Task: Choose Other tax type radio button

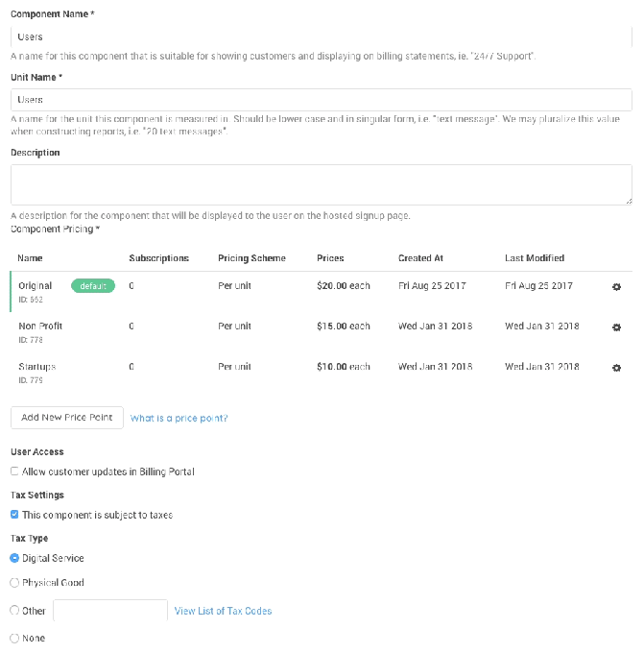Action: coord(14,611)
